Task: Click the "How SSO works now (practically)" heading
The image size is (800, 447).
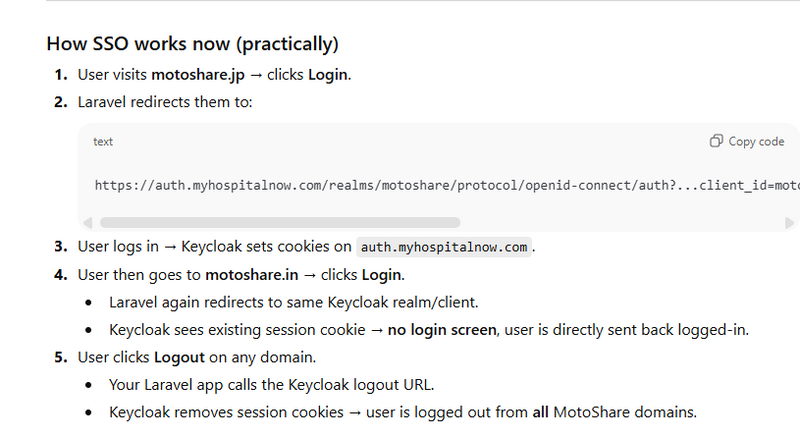Action: point(192,44)
